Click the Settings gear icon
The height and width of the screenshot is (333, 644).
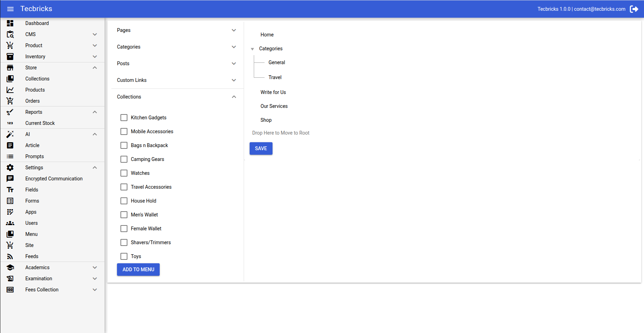point(10,168)
